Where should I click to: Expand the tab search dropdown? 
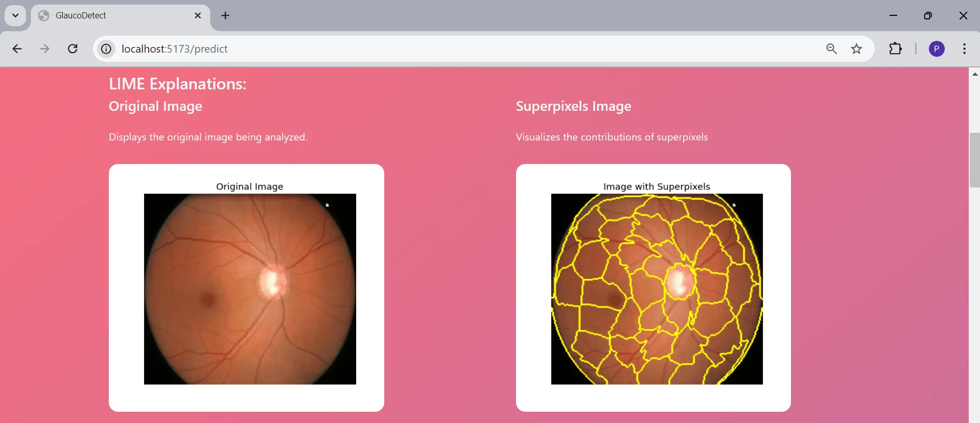(15, 15)
